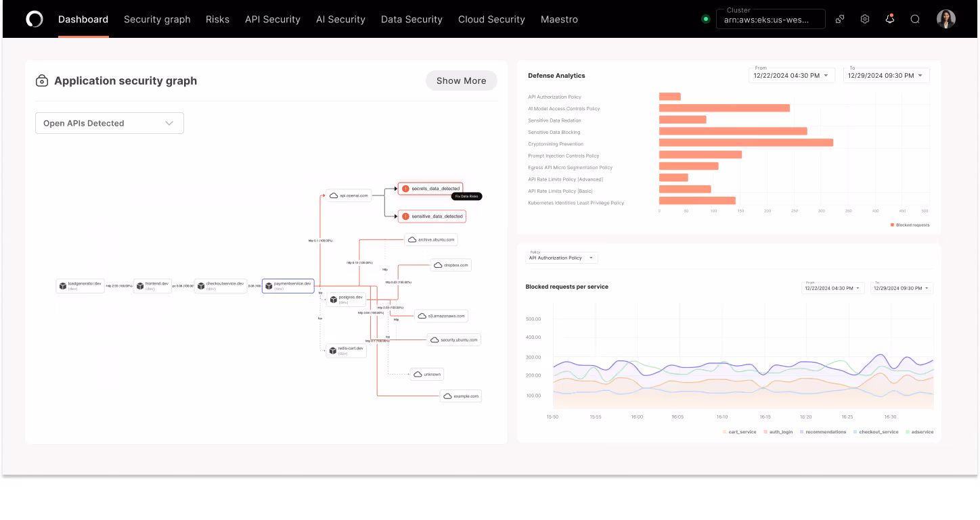Click the archive.ubuntu.com cloud node
This screenshot has width=980, height=520.
(x=431, y=239)
